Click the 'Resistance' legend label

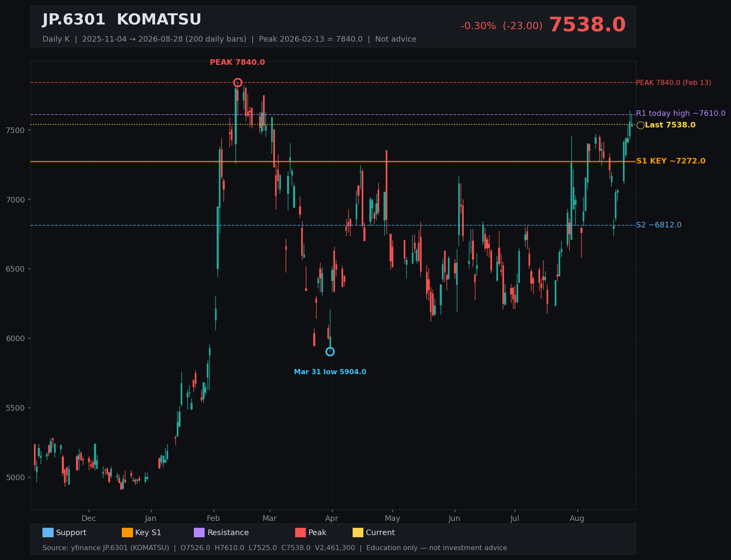(x=228, y=533)
